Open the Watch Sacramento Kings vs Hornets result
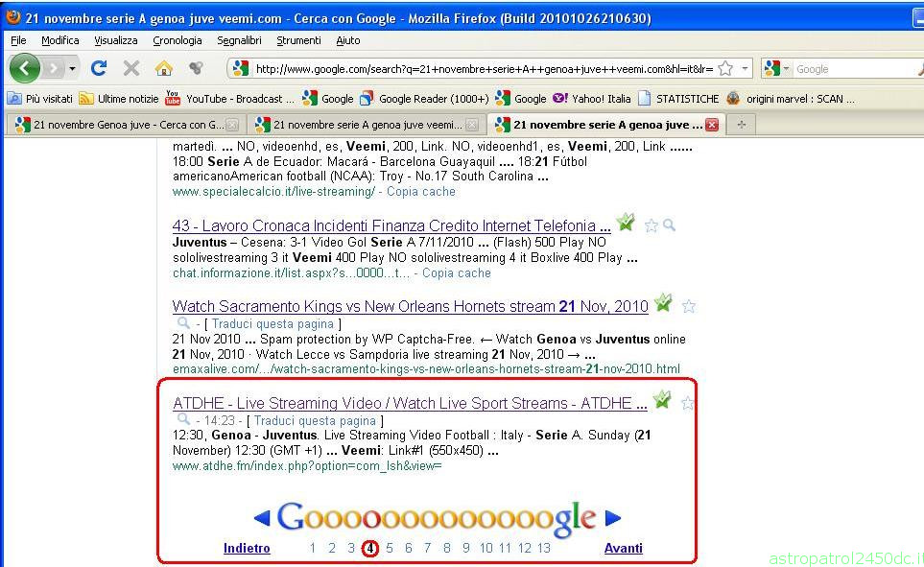Viewport: 924px width, 567px height. [x=410, y=306]
